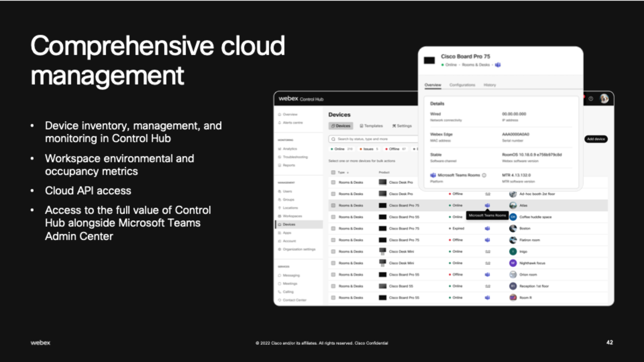
Task: Click the Teams icon in Room R row
Action: coord(487,298)
